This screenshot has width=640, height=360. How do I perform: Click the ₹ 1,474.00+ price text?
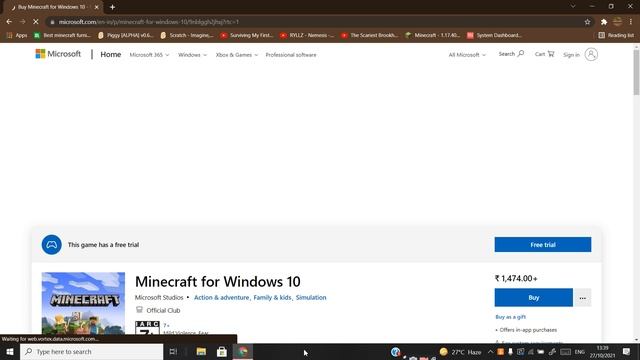[x=516, y=278]
